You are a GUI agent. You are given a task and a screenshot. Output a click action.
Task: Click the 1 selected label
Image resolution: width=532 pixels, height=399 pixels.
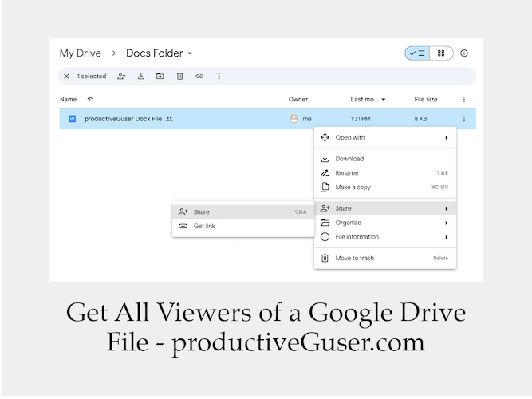coord(92,77)
